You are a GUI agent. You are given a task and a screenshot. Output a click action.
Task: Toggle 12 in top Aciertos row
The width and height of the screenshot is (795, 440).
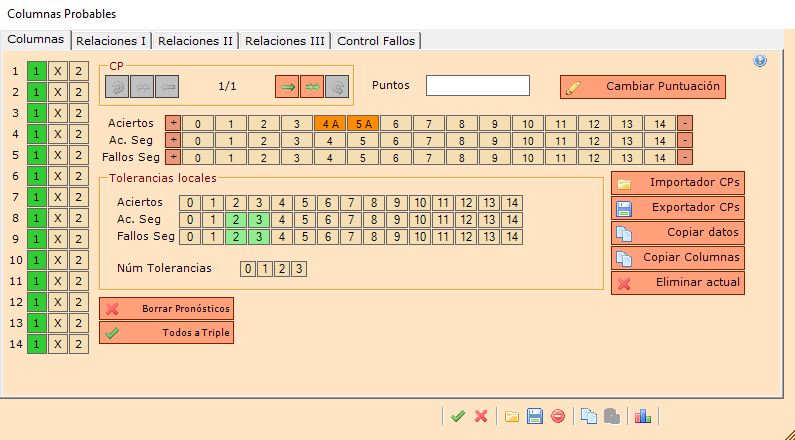click(594, 123)
